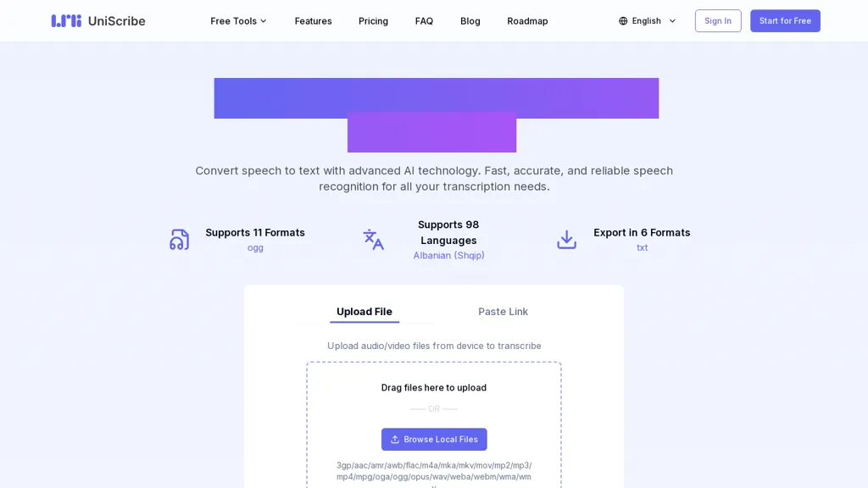Click the chevron next to English
Image resolution: width=868 pixels, height=488 pixels.
[x=673, y=20]
